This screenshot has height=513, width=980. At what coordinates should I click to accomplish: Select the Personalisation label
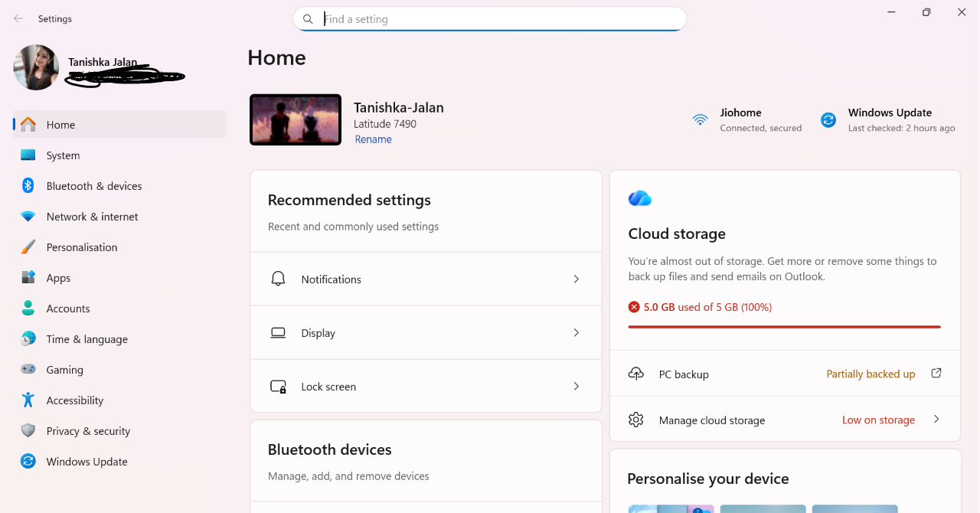pos(82,247)
